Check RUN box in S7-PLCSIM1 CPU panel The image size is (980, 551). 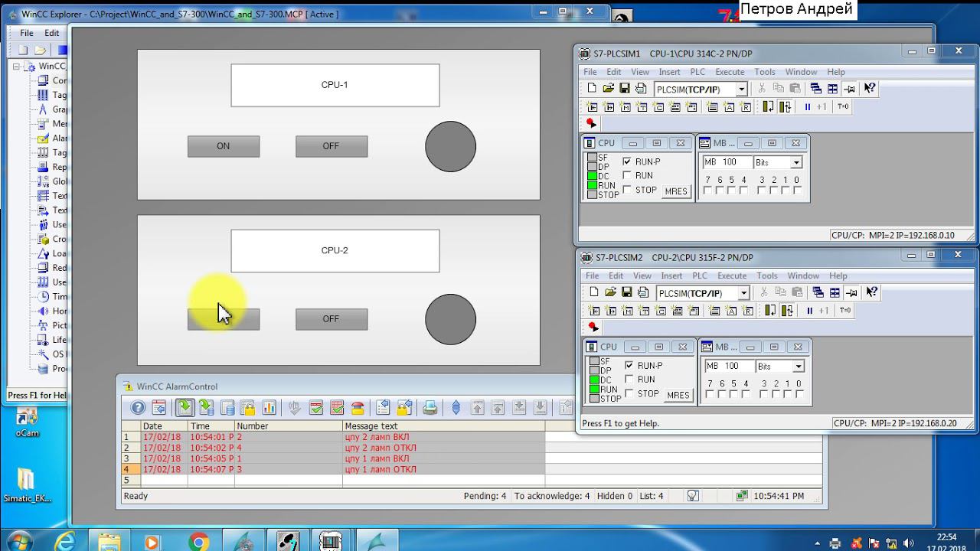click(x=628, y=175)
